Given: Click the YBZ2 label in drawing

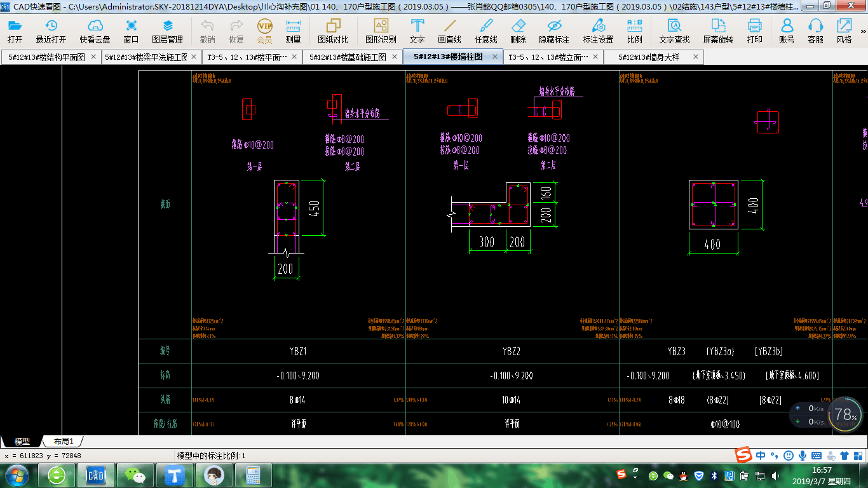Looking at the screenshot, I should 512,351.
